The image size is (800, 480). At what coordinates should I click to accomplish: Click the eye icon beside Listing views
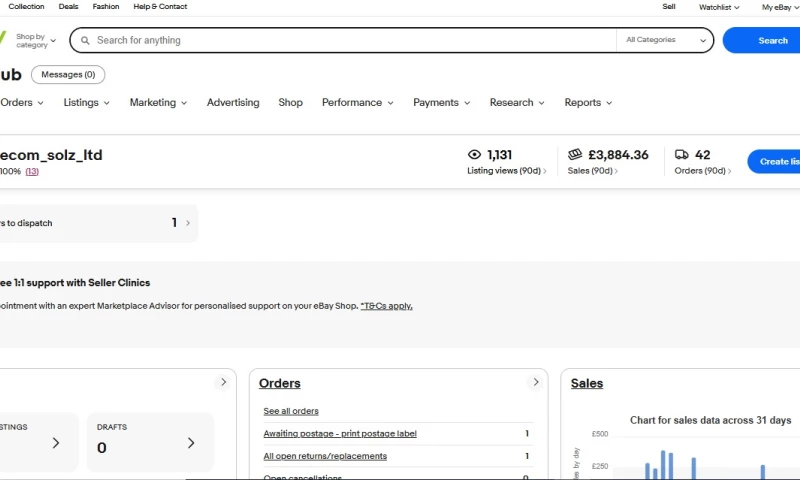pyautogui.click(x=474, y=155)
